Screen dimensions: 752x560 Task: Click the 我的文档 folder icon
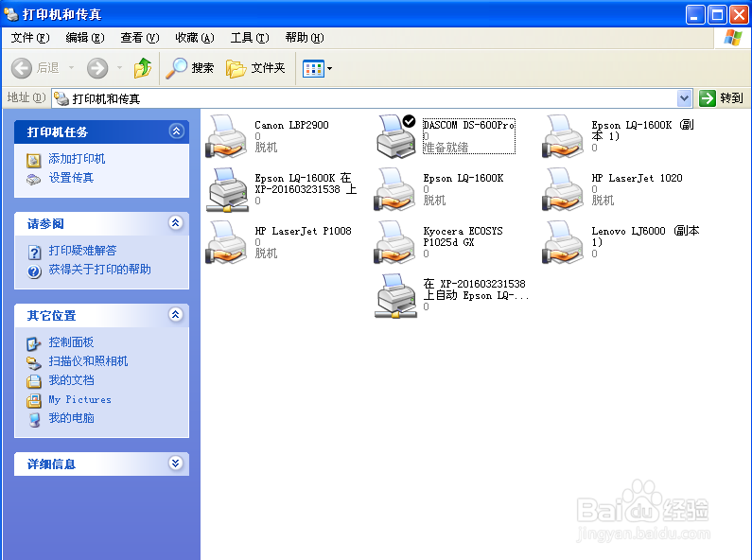(33, 381)
